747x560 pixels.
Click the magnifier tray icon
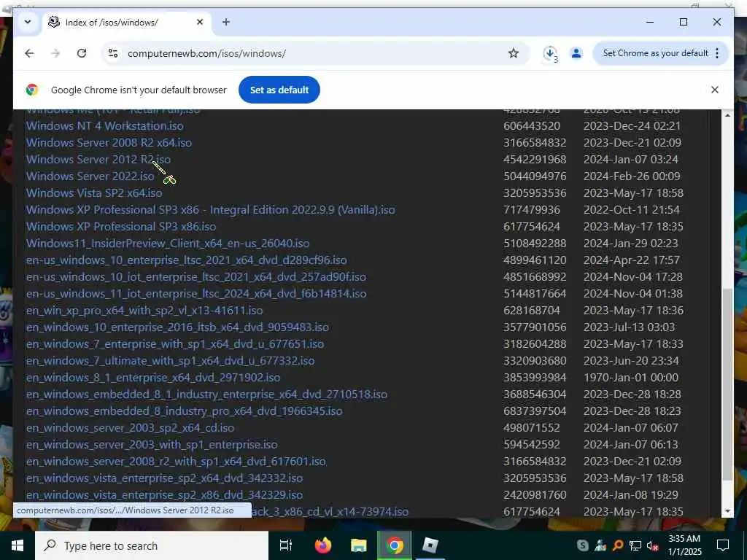click(x=617, y=545)
